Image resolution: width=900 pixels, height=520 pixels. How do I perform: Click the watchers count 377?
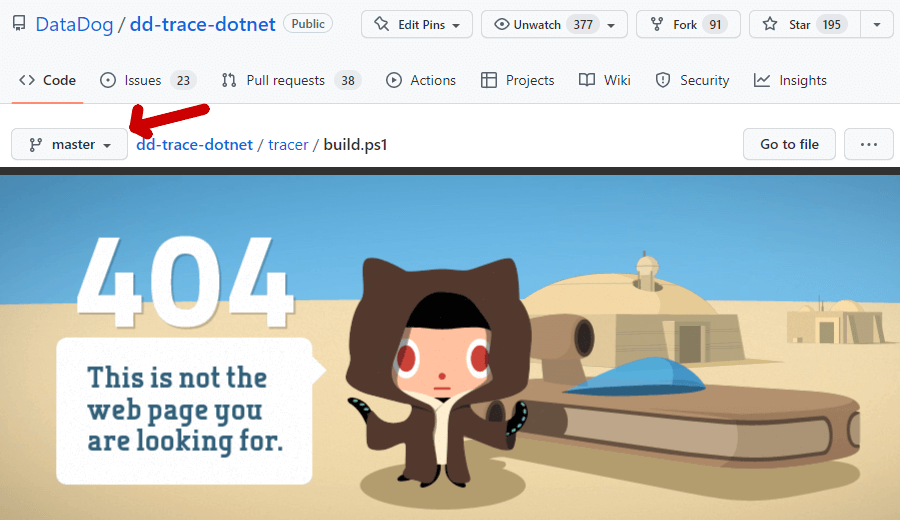tap(583, 25)
